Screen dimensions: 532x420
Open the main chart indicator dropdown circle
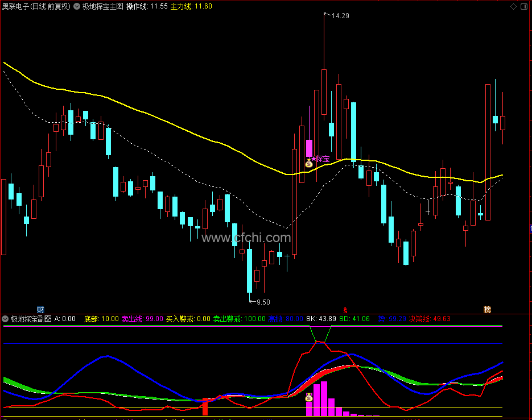click(77, 6)
